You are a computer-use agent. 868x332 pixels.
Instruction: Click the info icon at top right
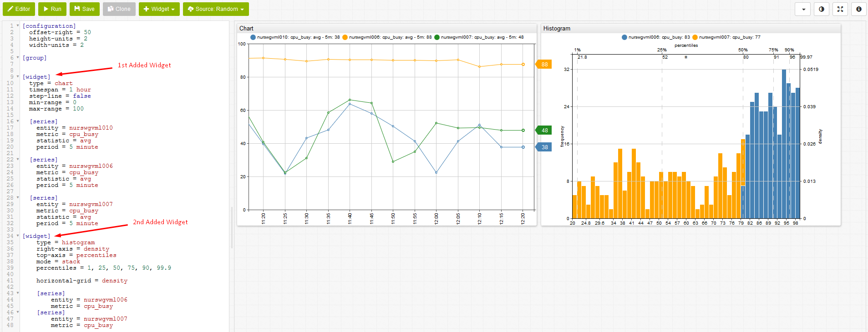[x=859, y=9]
